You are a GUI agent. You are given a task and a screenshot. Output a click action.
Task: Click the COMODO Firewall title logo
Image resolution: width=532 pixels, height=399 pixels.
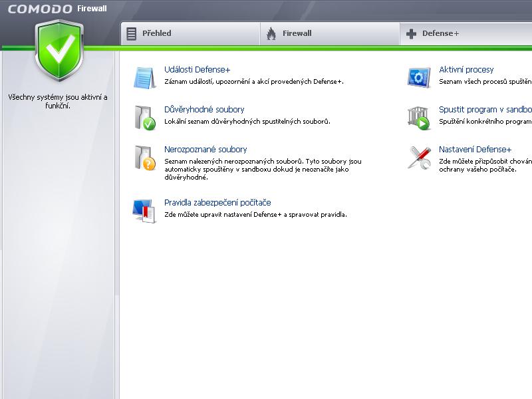(x=57, y=9)
